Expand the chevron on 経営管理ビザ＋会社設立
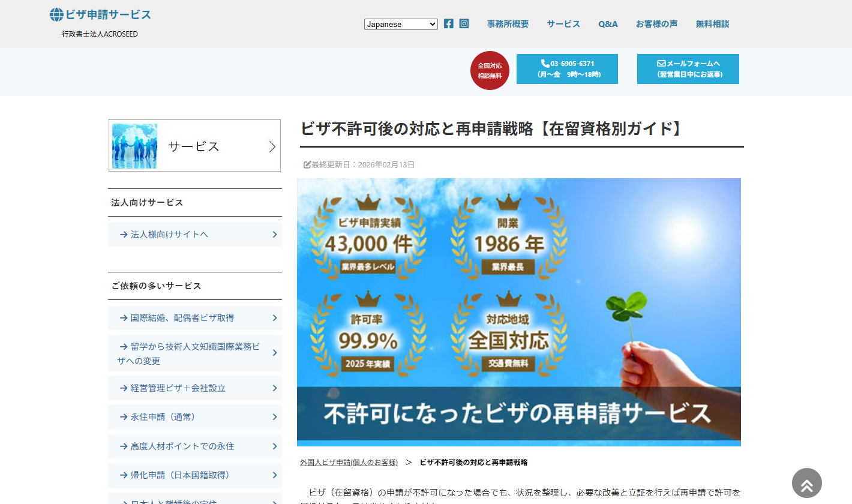 pos(274,388)
